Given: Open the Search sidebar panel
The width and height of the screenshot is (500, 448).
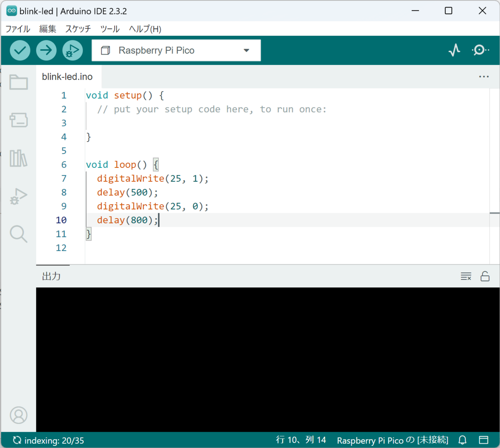Looking at the screenshot, I should [x=19, y=234].
